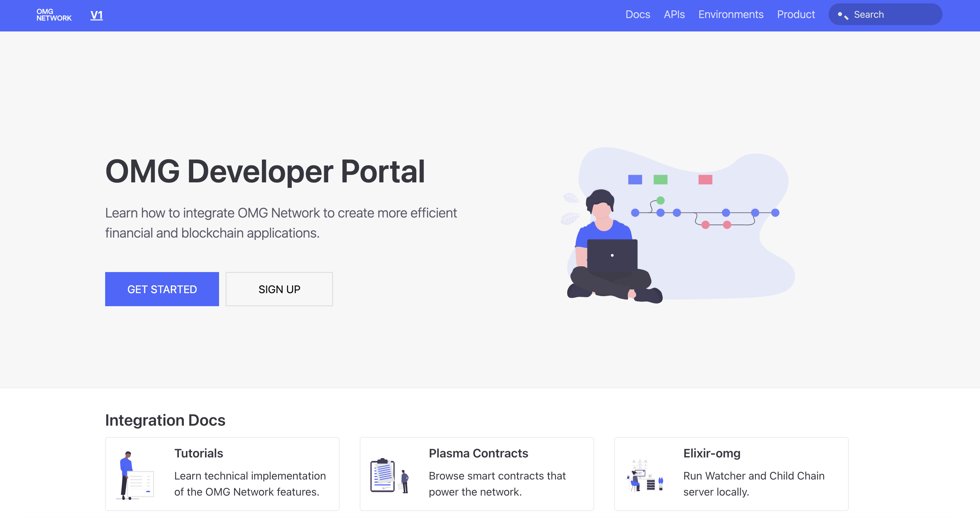Click the OMG Network logo
Image resolution: width=980 pixels, height=518 pixels.
[x=54, y=15]
